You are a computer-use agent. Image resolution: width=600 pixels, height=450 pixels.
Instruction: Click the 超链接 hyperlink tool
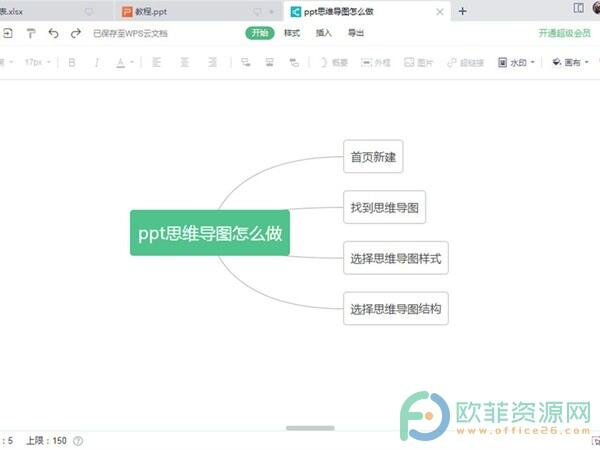[x=466, y=62]
